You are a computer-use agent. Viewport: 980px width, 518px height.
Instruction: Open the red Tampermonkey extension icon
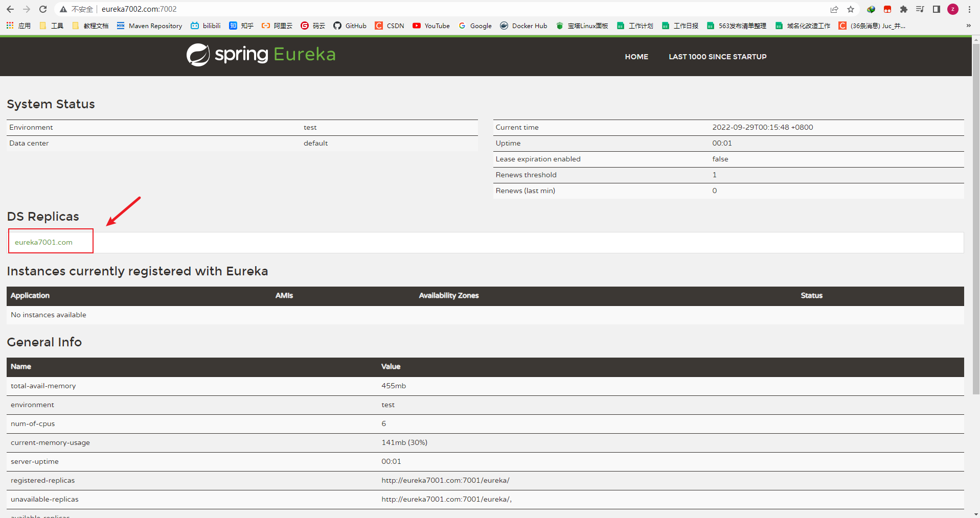pos(887,9)
